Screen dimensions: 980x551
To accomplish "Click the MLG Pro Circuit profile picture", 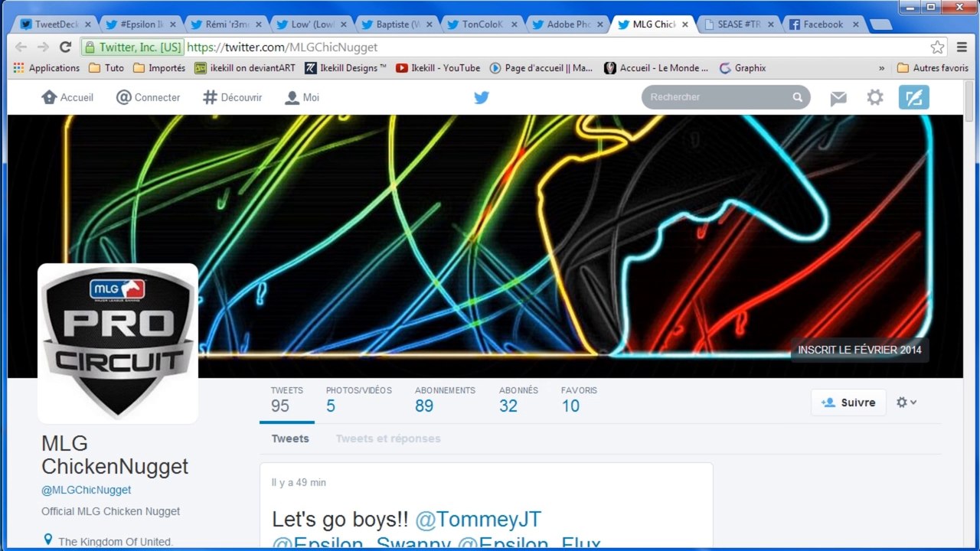I will coord(118,344).
